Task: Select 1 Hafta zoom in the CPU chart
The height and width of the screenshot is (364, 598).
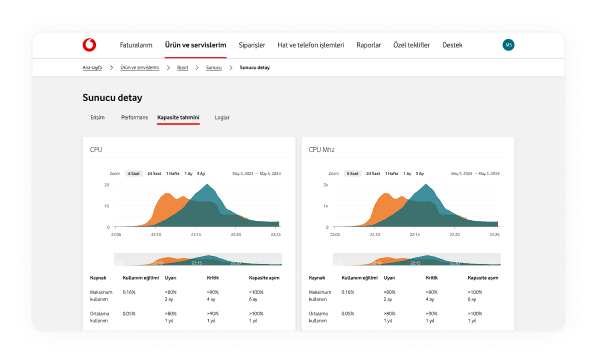Action: (x=172, y=174)
